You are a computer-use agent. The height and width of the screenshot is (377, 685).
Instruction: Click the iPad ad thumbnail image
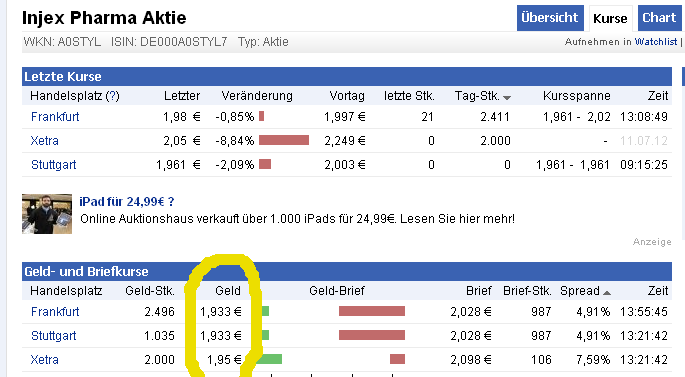click(47, 214)
